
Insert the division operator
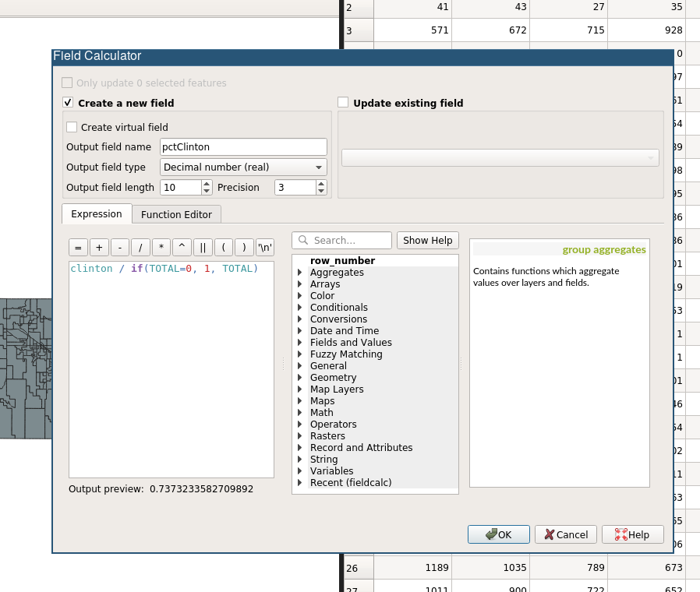(140, 248)
